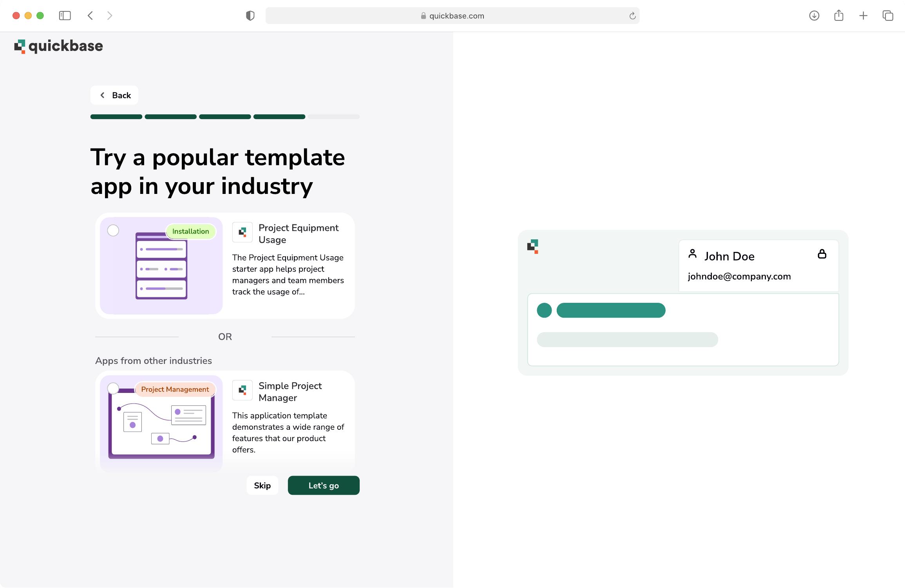Click Quickbase icon beside Simple Project Manager

(243, 390)
